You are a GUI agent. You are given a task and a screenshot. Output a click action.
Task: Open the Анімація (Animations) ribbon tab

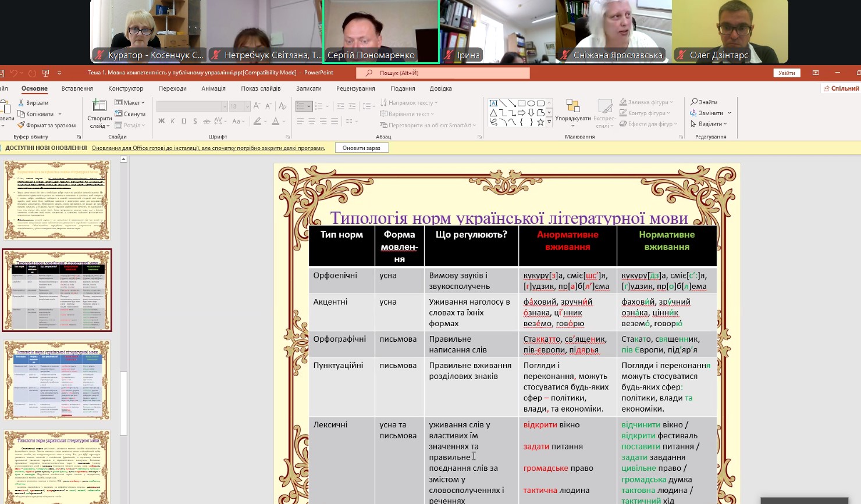[214, 88]
